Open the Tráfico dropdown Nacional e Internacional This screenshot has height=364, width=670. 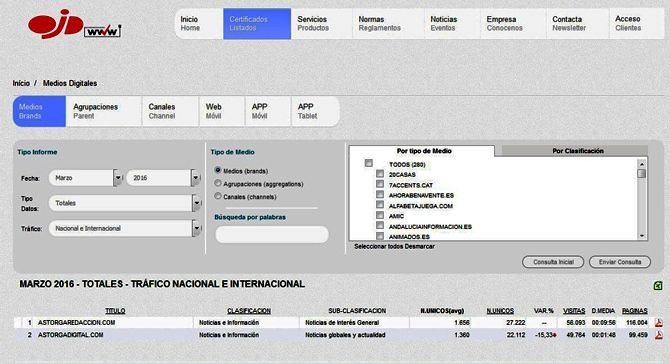(125, 228)
